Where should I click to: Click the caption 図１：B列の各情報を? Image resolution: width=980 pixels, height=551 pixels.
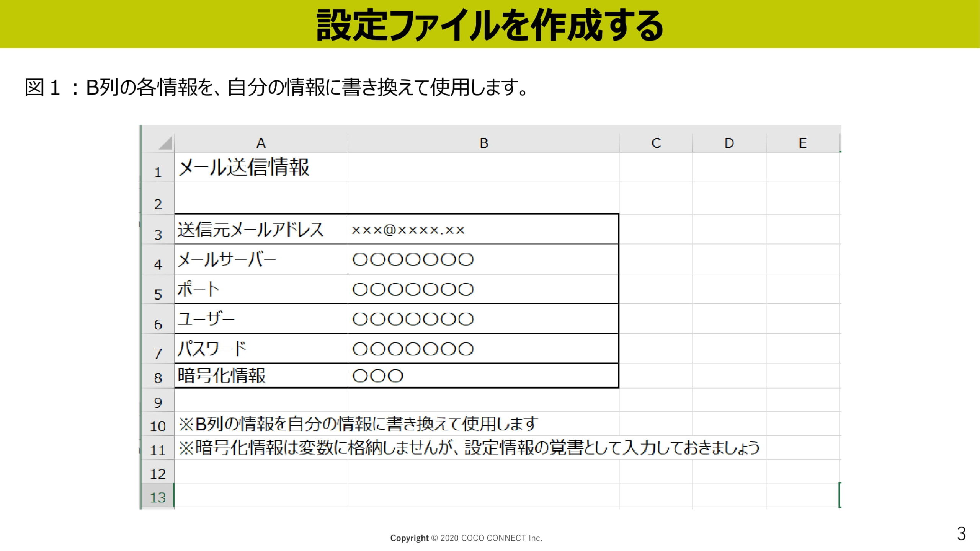pyautogui.click(x=277, y=87)
